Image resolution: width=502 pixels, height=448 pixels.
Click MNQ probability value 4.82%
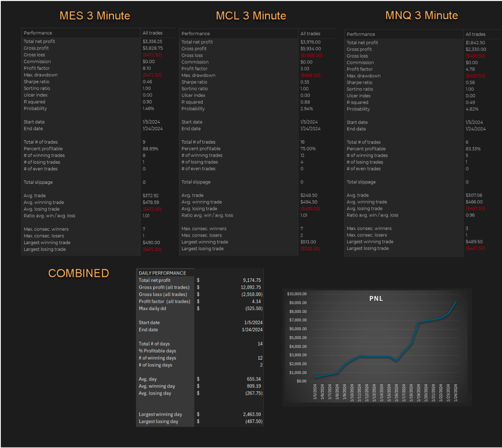pyautogui.click(x=473, y=109)
